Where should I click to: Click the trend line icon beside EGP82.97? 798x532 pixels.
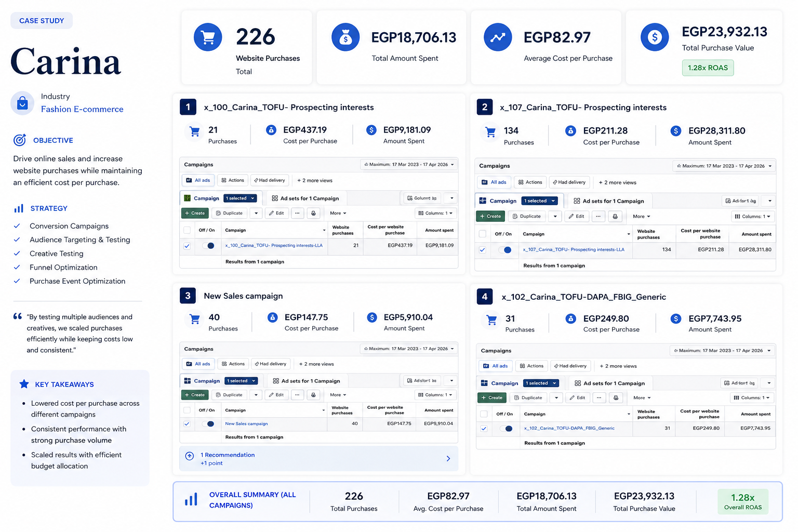[498, 37]
